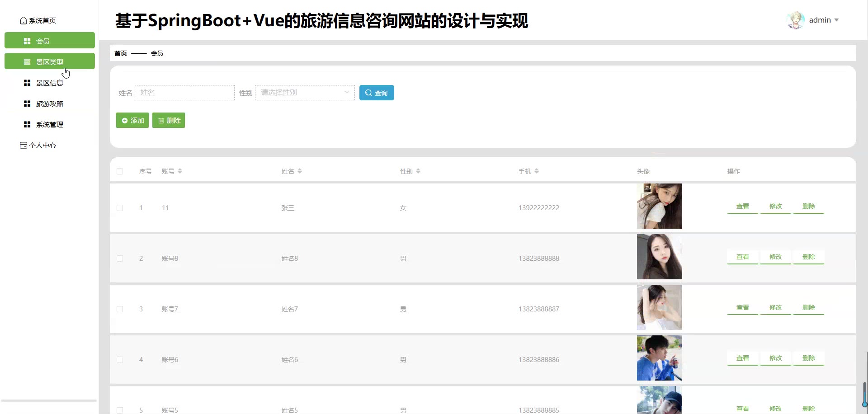Toggle the select-all checkbox in table header

pos(120,171)
